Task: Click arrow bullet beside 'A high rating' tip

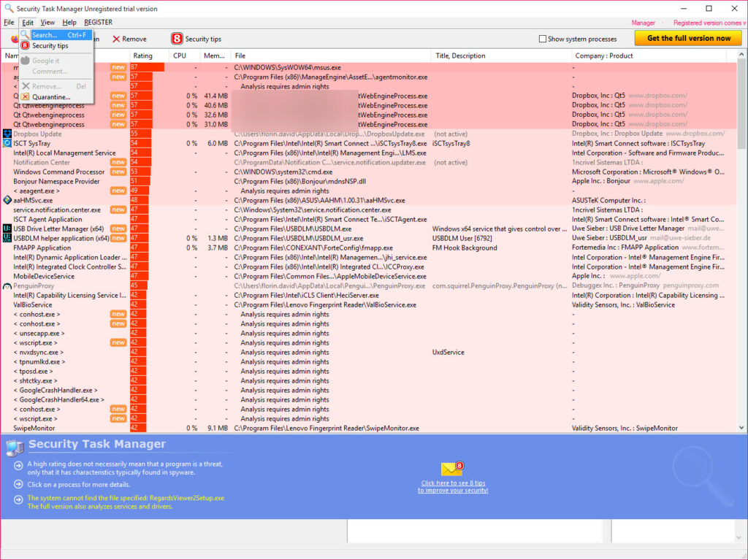Action: pyautogui.click(x=18, y=465)
